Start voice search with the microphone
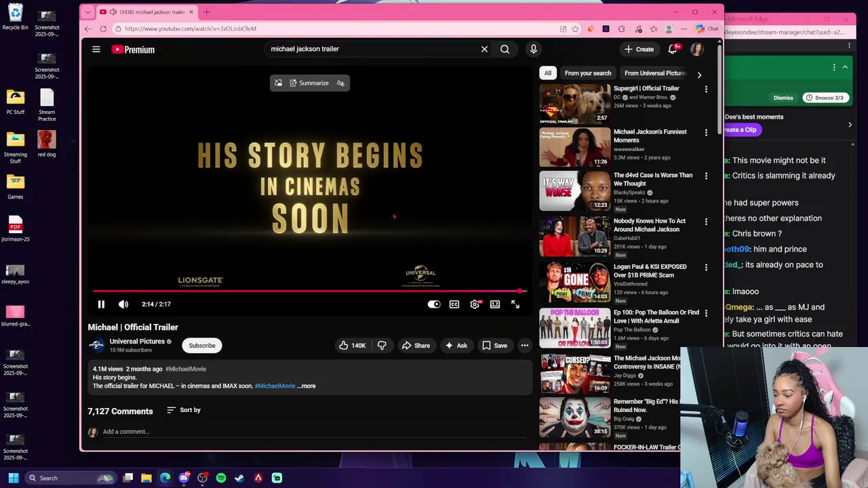 coord(533,49)
